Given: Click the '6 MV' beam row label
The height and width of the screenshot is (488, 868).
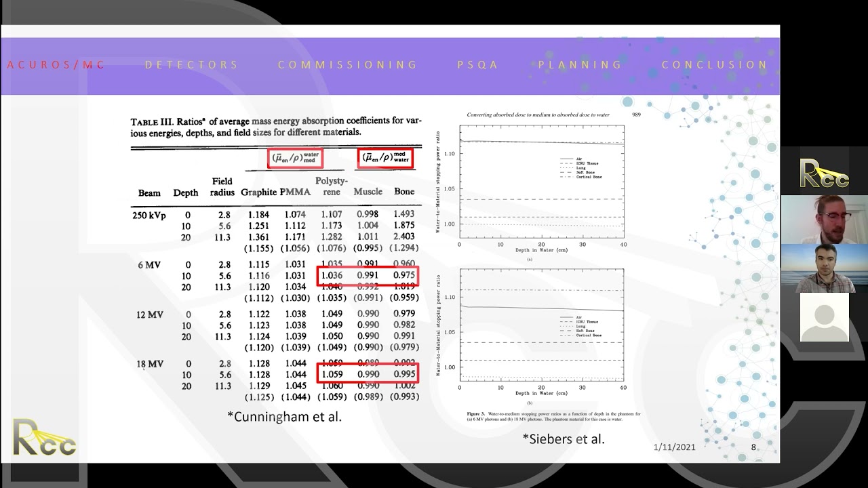Looking at the screenshot, I should (149, 265).
